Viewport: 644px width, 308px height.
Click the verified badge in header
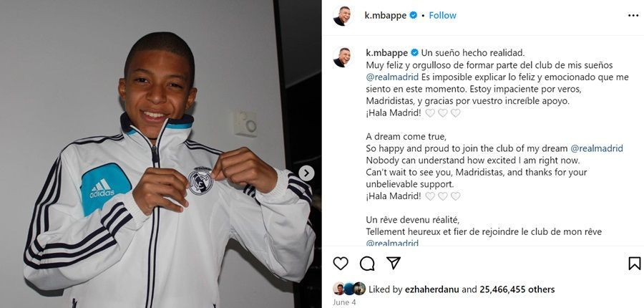coord(414,16)
